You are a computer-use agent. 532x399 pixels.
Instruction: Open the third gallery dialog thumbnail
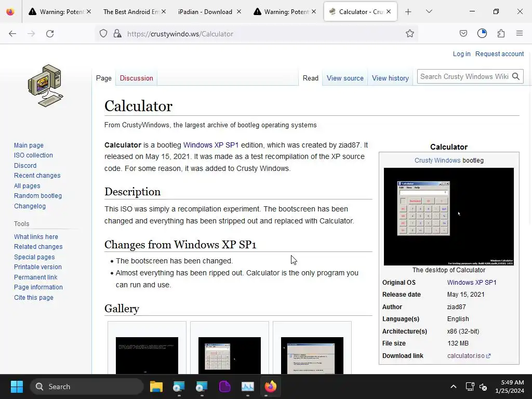pos(312,355)
